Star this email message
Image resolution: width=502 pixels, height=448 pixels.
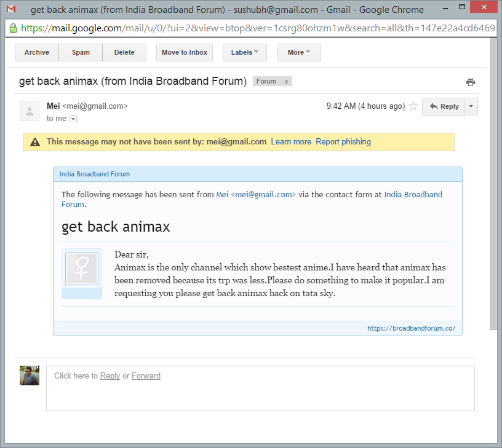click(x=413, y=106)
